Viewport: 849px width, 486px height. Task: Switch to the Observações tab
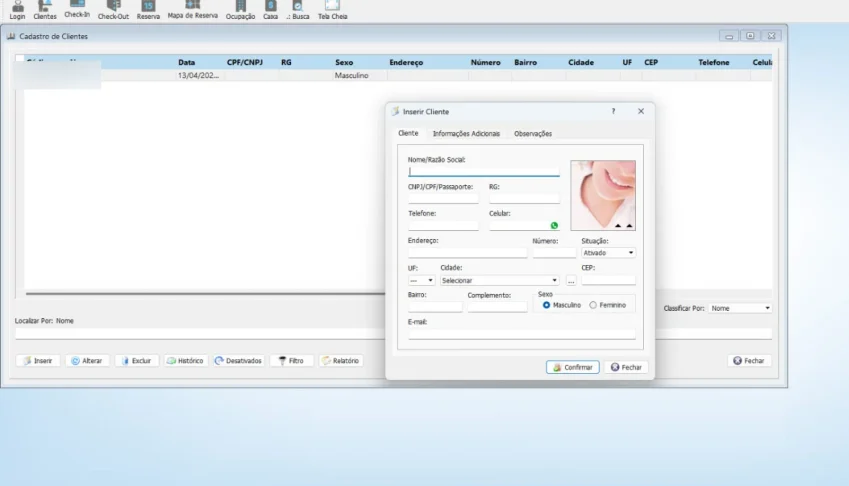coord(533,134)
